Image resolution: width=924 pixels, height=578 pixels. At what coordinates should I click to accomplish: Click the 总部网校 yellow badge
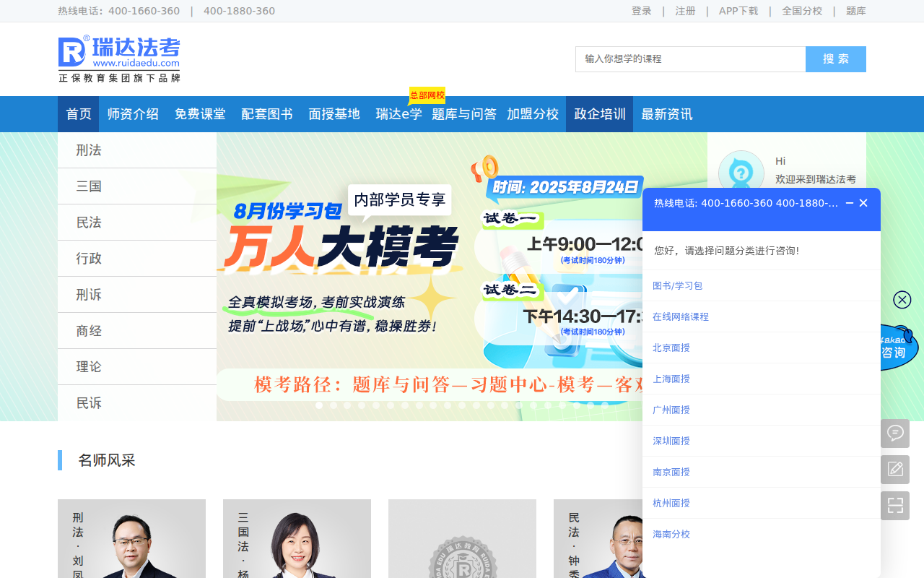click(427, 95)
